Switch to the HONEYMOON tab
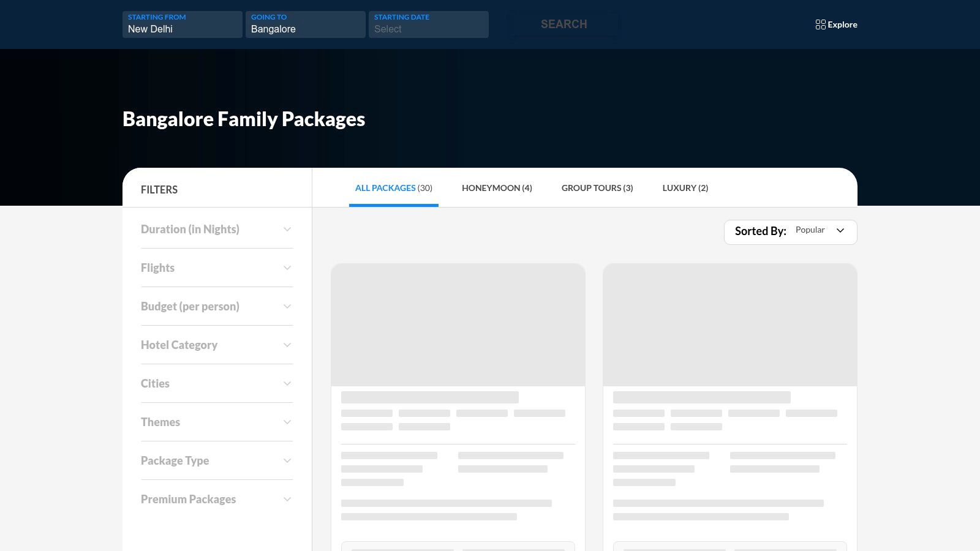The image size is (980, 551). pos(497,188)
